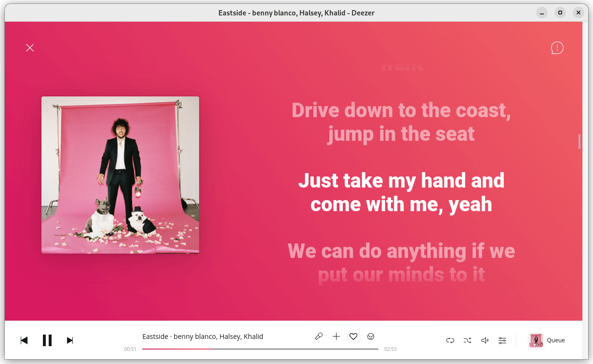Skip to the previous track
593x364 pixels.
[x=24, y=340]
